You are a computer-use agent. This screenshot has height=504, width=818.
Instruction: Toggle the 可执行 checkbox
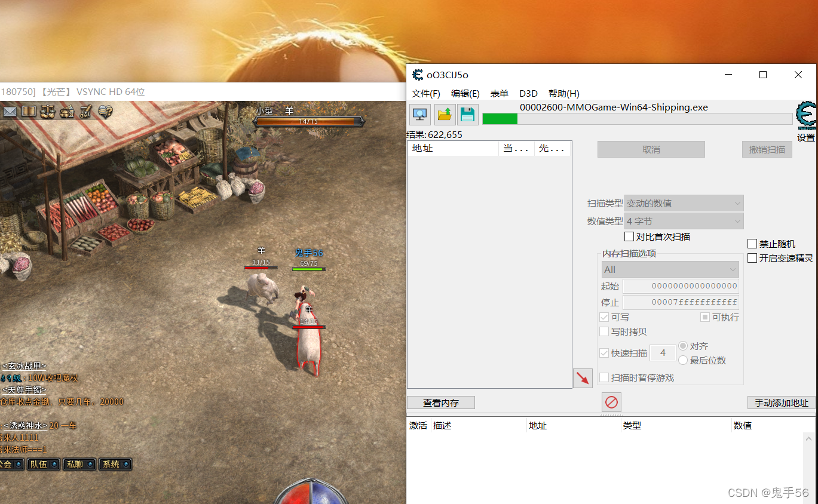tap(705, 317)
